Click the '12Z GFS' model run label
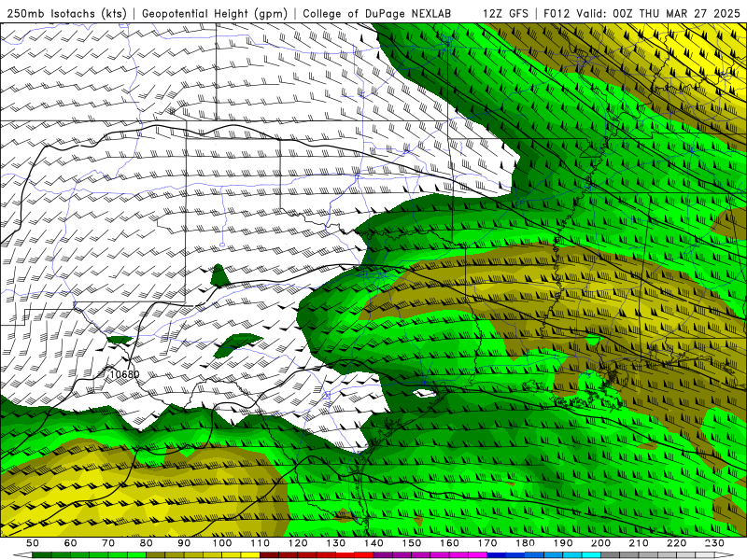This screenshot has width=747, height=560. click(505, 13)
